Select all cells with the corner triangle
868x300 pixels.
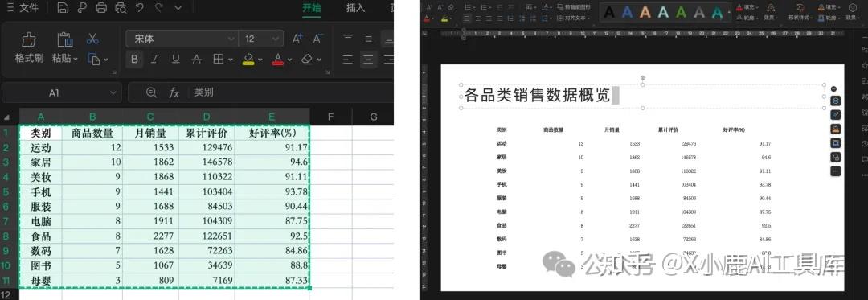click(7, 117)
